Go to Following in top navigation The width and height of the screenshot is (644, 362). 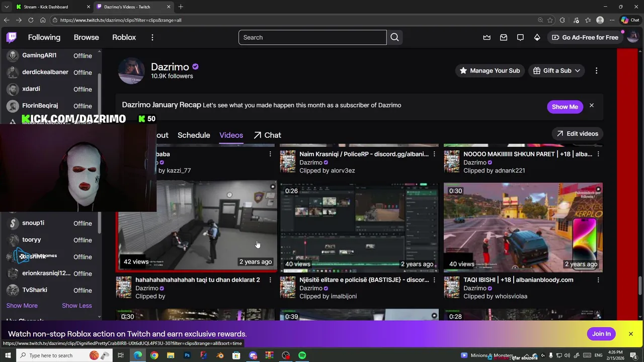44,37
